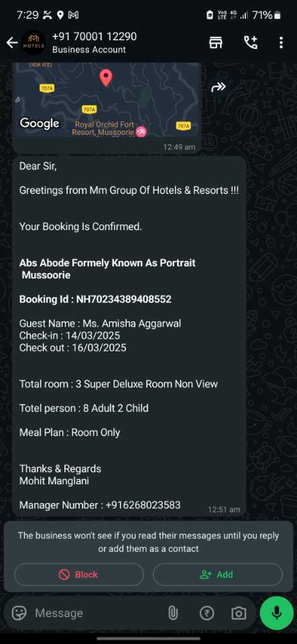The width and height of the screenshot is (297, 644).
Task: Block this business account
Action: pos(78,574)
